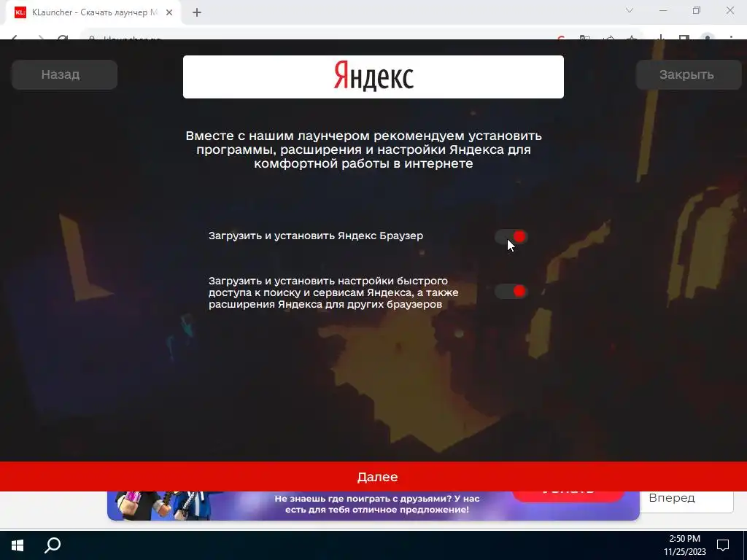This screenshot has height=560, width=747.
Task: Open Windows taskbar search
Action: [53, 545]
